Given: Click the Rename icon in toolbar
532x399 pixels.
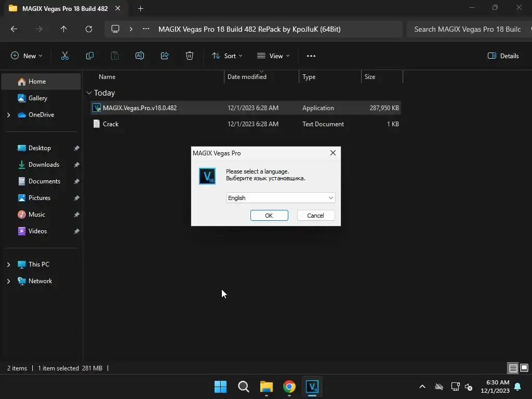Looking at the screenshot, I should coord(140,56).
